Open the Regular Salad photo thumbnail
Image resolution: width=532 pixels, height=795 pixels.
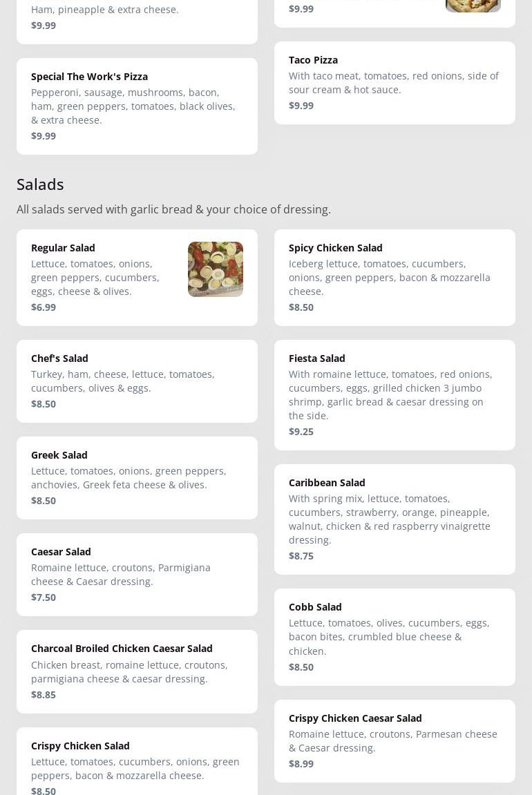[215, 269]
